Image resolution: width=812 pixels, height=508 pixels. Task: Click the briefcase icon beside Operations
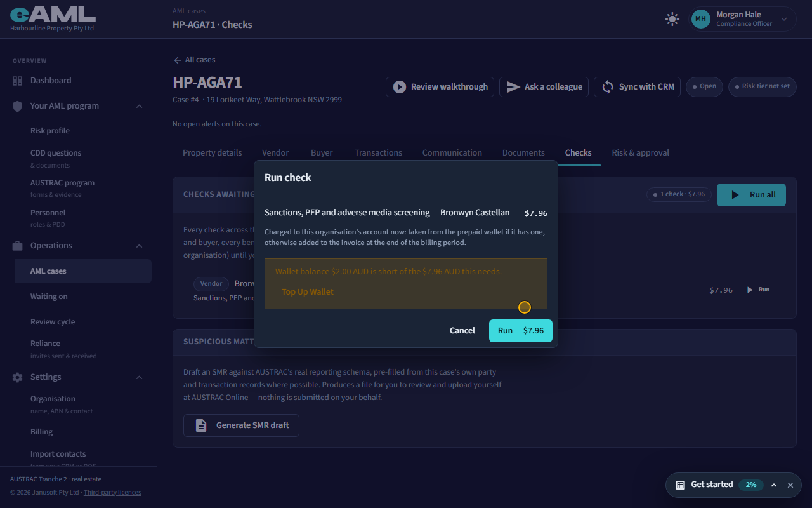17,246
